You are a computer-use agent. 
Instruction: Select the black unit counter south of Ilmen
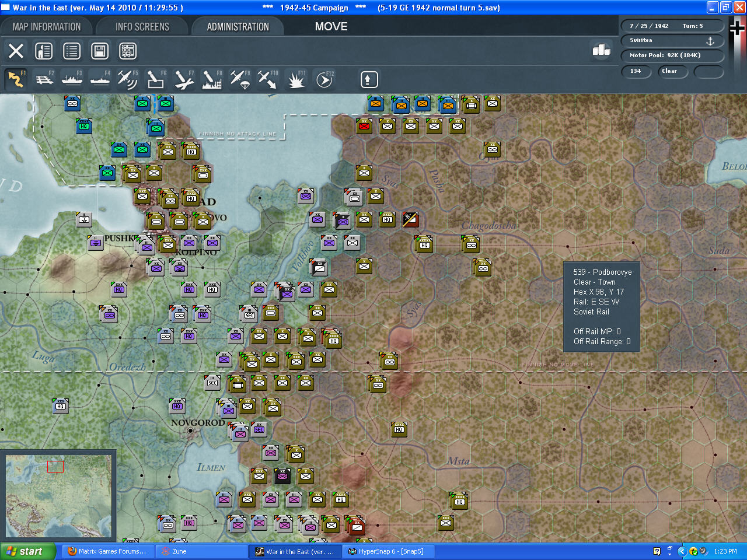[282, 476]
